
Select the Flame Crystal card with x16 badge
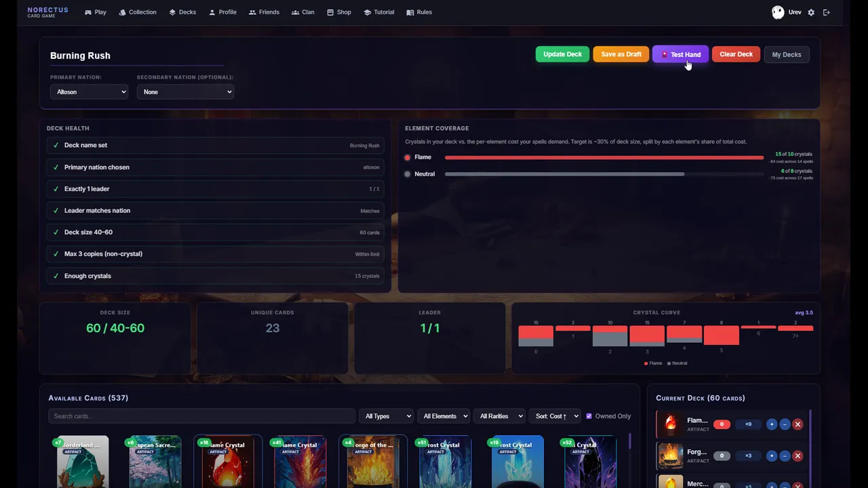coord(228,462)
